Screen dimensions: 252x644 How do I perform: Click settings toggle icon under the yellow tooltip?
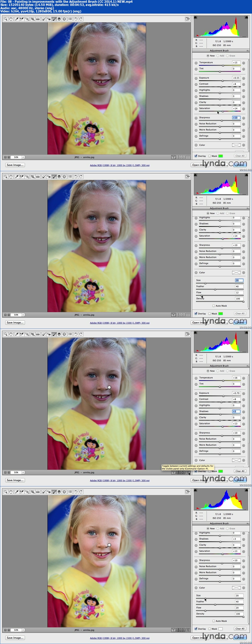(x=188, y=472)
